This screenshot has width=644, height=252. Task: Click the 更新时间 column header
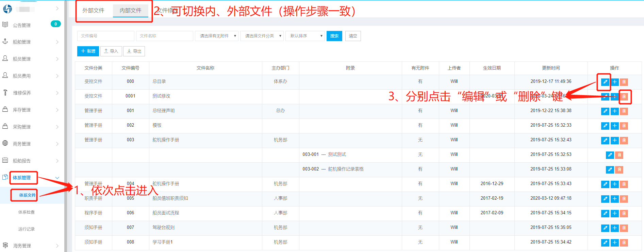pyautogui.click(x=551, y=68)
